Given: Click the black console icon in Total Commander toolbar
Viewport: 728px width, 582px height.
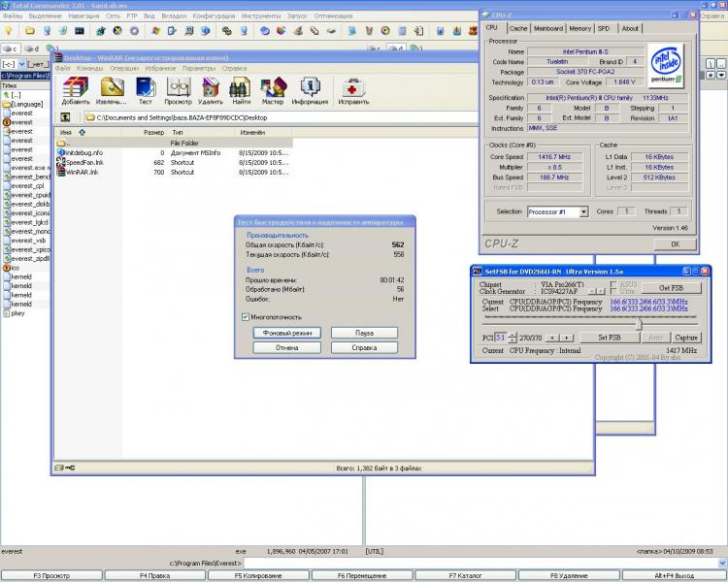Looking at the screenshot, I should 80,31.
